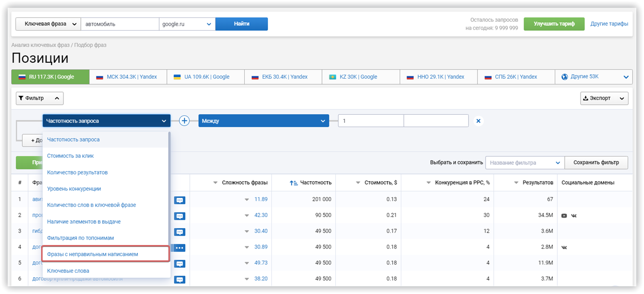The width and height of the screenshot is (644, 294).
Task: Click the Социальные домены column header
Action: 588,183
